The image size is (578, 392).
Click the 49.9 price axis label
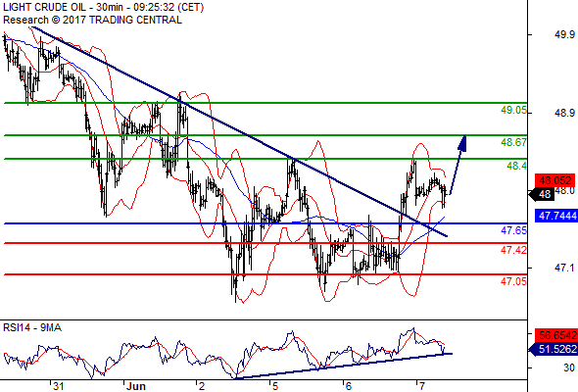point(564,34)
